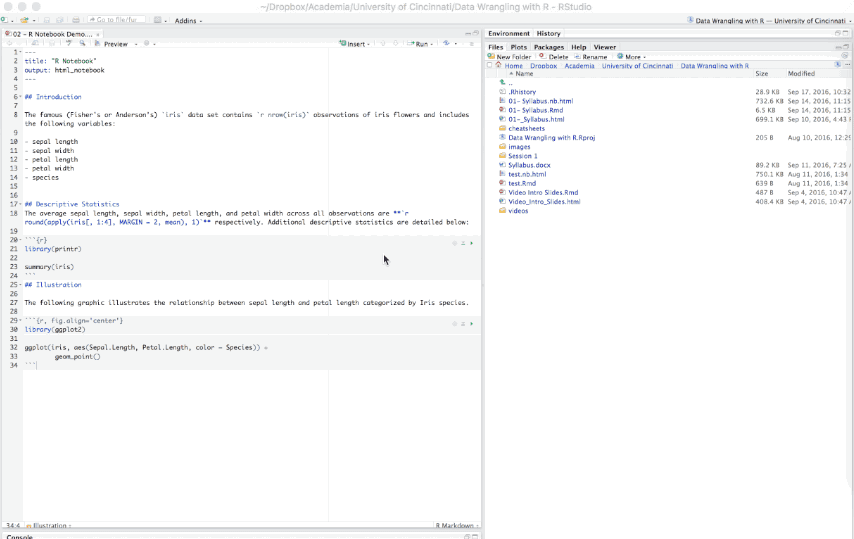This screenshot has width=854, height=539.
Task: Click the find/replace magnifier in editor toolbar
Action: tap(82, 44)
